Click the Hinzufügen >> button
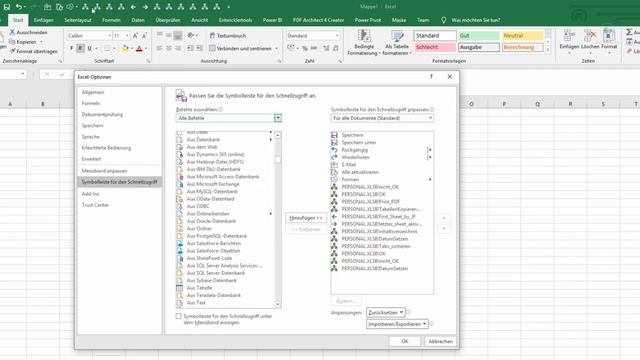This screenshot has height=360, width=640. (306, 218)
